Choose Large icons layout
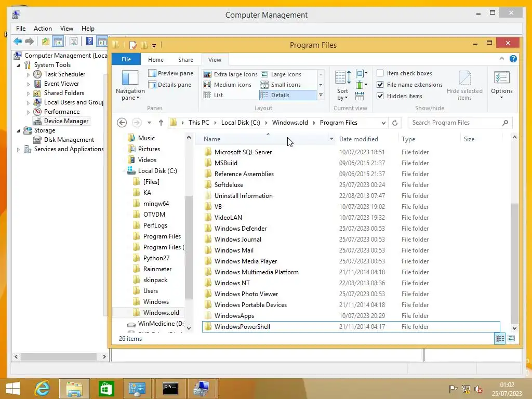 click(281, 74)
